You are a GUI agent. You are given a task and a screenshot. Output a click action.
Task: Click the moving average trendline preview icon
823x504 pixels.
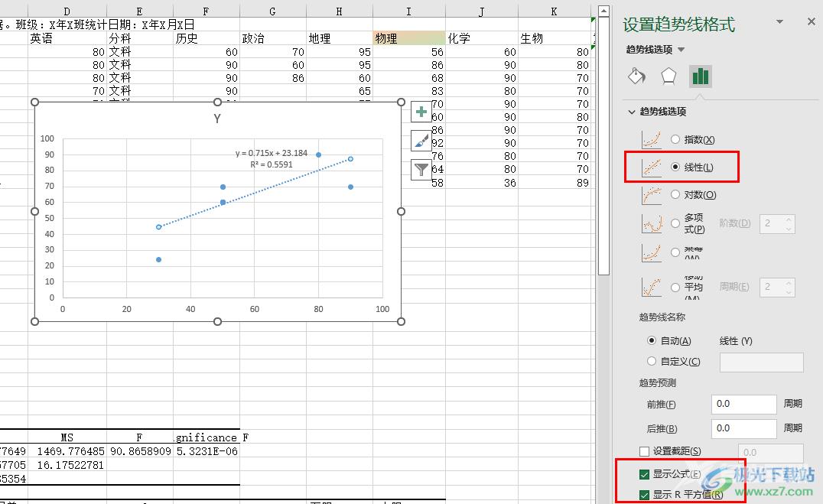pyautogui.click(x=652, y=287)
